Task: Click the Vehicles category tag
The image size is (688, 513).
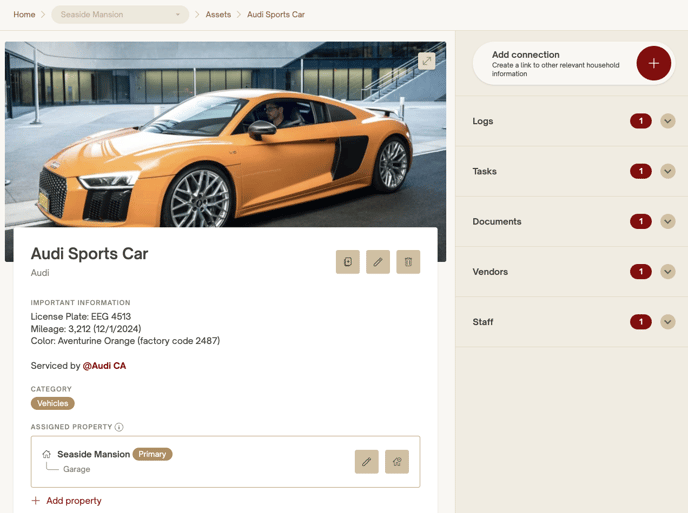Action: [x=53, y=403]
